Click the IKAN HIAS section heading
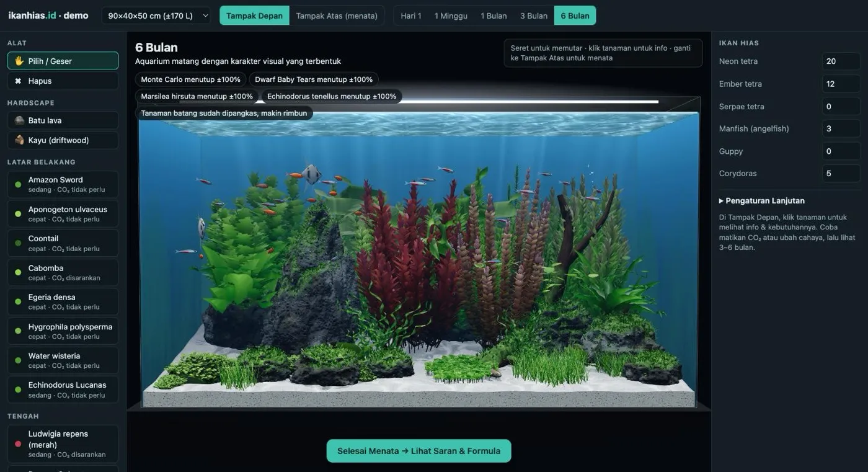The image size is (868, 472). point(738,43)
